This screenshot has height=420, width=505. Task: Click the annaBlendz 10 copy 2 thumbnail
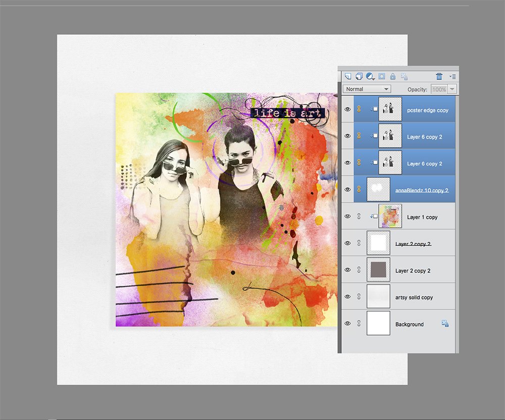(x=378, y=189)
